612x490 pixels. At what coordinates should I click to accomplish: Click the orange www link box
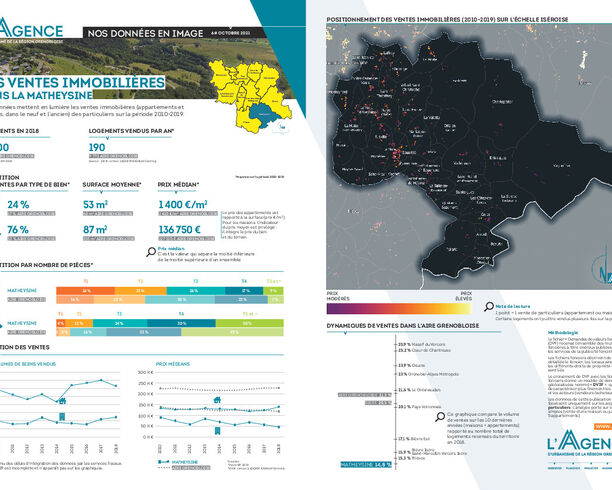tap(603, 426)
